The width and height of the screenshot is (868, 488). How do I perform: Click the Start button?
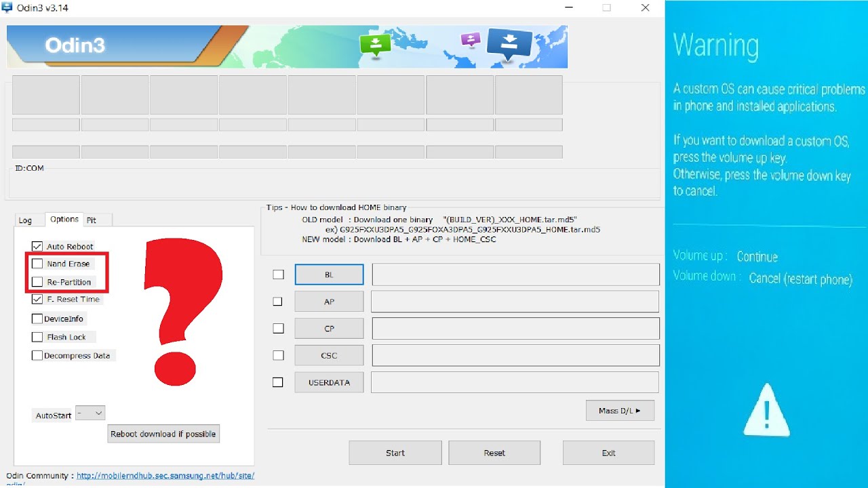(x=395, y=453)
